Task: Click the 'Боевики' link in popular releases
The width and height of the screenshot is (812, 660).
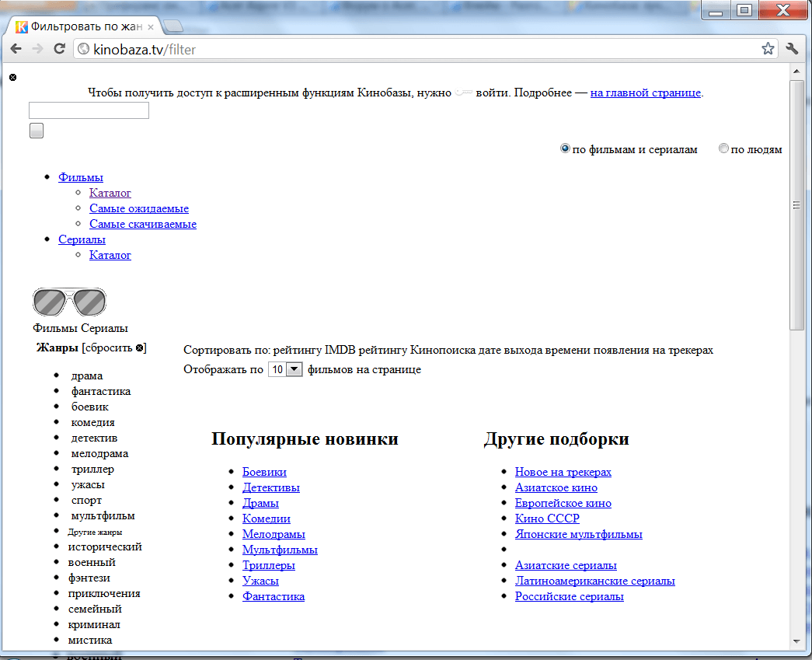Action: pos(264,472)
